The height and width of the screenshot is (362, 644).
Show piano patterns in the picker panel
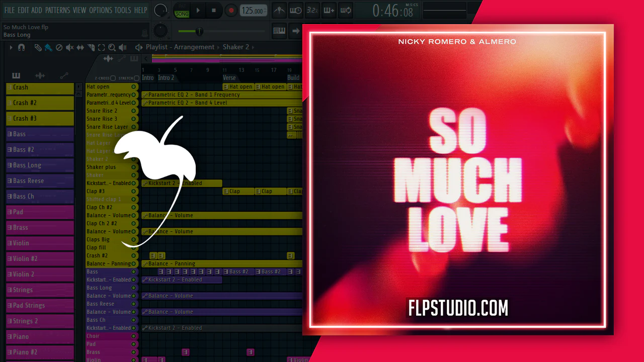pyautogui.click(x=16, y=76)
